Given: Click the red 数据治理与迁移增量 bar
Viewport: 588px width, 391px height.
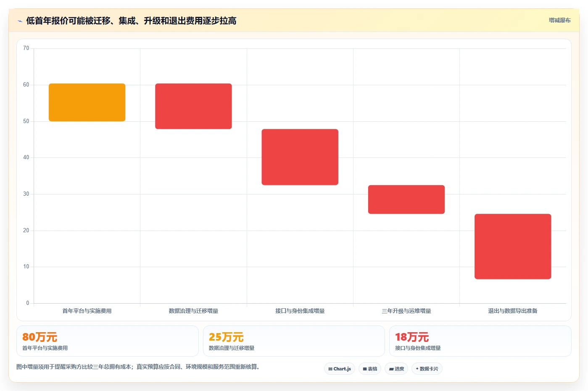Looking at the screenshot, I should pos(193,106).
